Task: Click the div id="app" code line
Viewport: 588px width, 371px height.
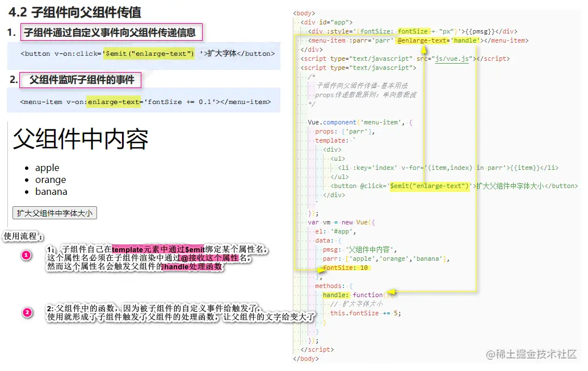Action: tap(326, 22)
